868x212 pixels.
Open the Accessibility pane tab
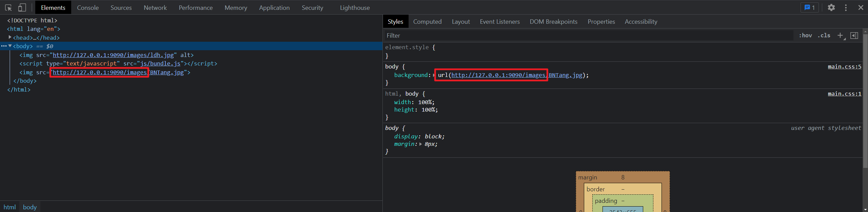click(641, 22)
